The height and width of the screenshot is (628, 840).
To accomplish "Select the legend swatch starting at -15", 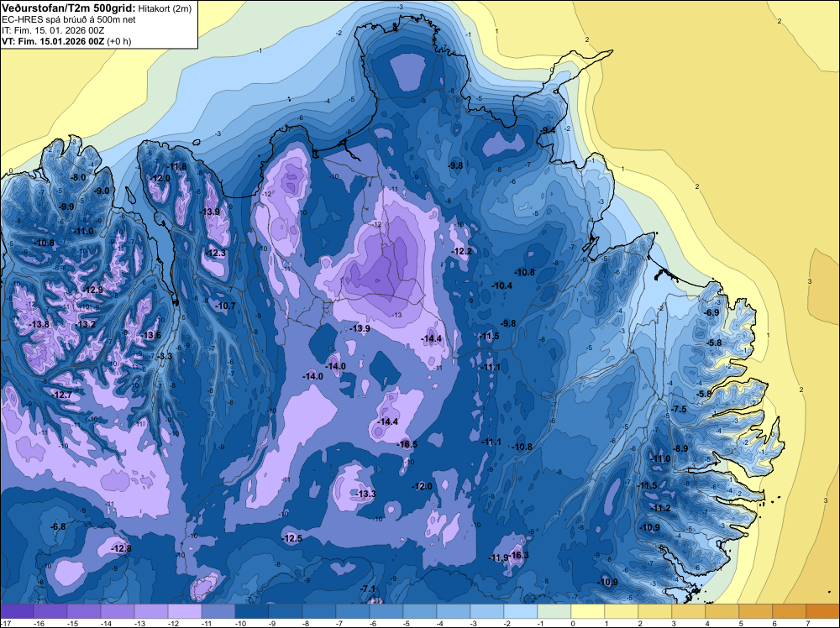I will [x=83, y=611].
